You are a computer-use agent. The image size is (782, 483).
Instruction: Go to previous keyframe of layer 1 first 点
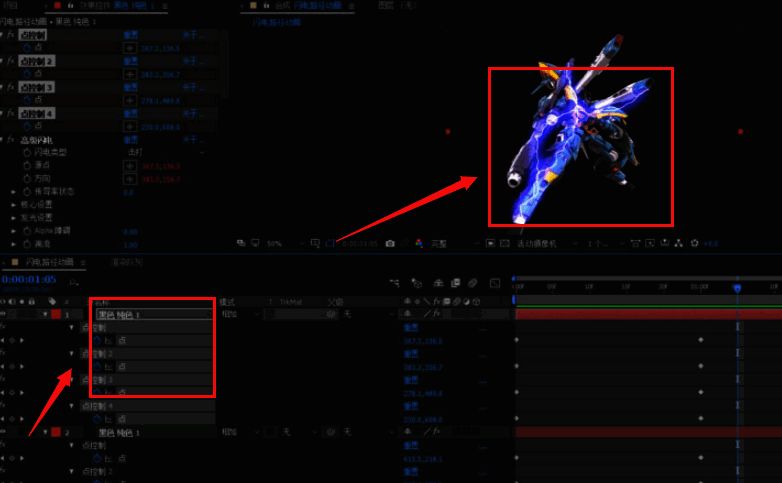[x=3, y=340]
